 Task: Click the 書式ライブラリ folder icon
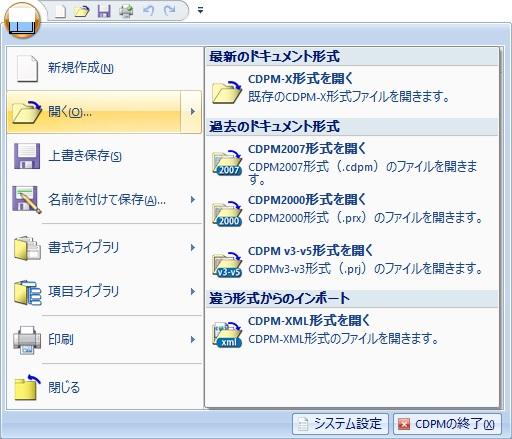27,248
